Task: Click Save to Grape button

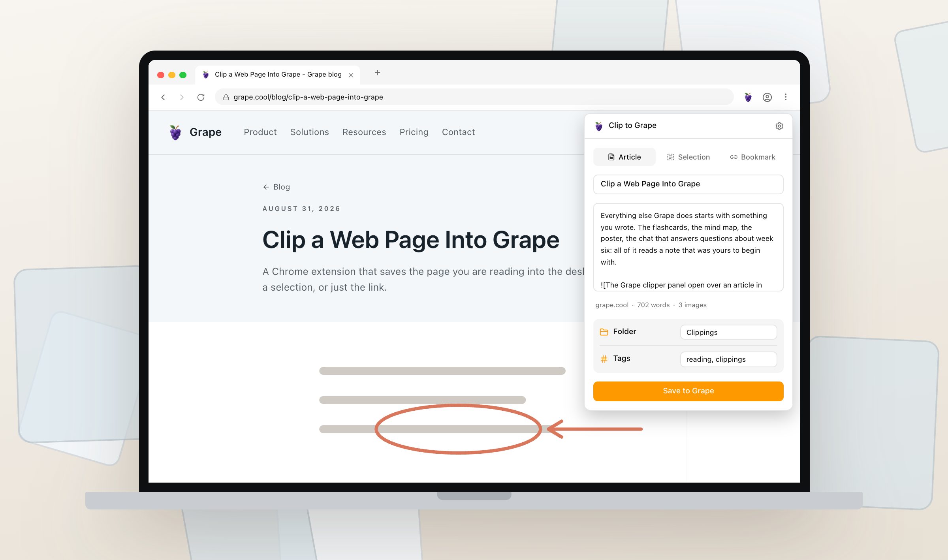Action: pyautogui.click(x=688, y=391)
